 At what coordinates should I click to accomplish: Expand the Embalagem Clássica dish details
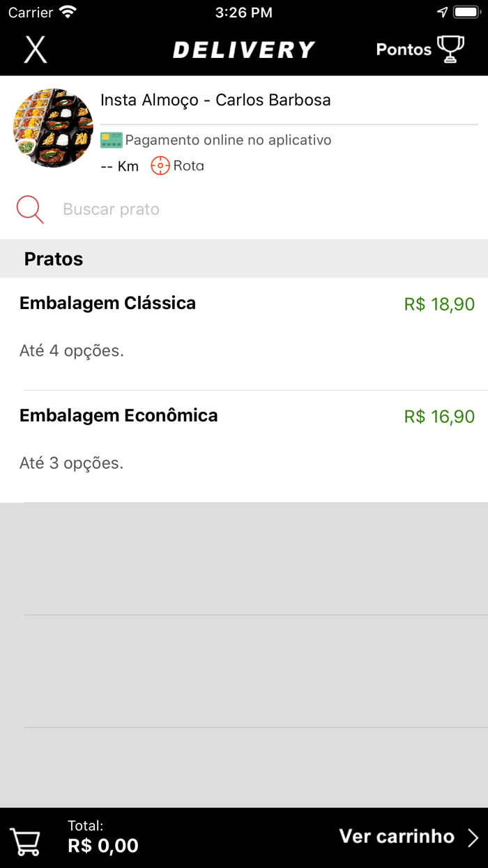tap(107, 303)
